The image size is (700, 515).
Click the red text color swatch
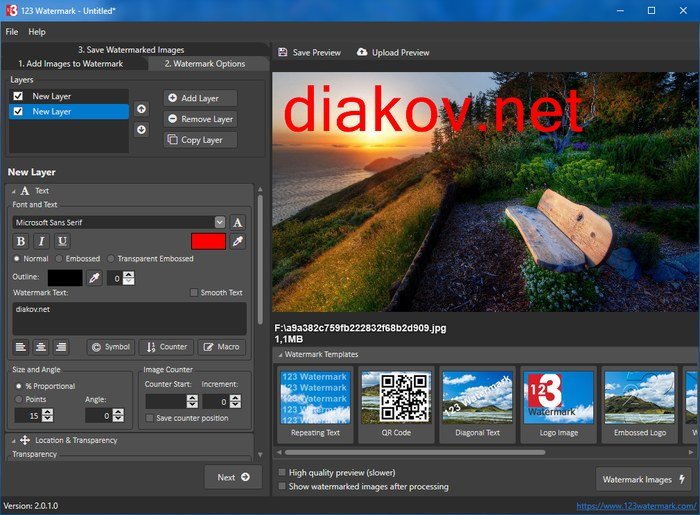208,241
